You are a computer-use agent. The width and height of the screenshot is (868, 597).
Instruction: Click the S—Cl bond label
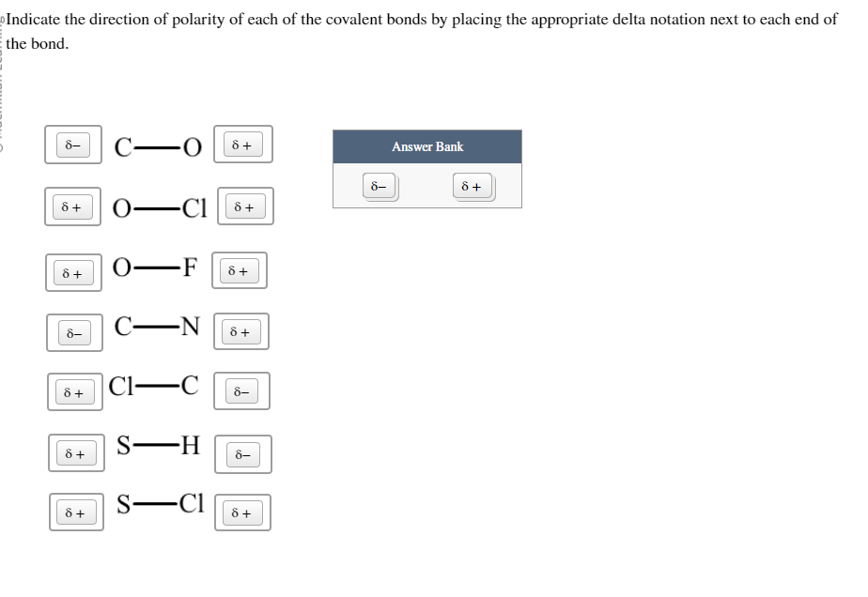coord(157,506)
